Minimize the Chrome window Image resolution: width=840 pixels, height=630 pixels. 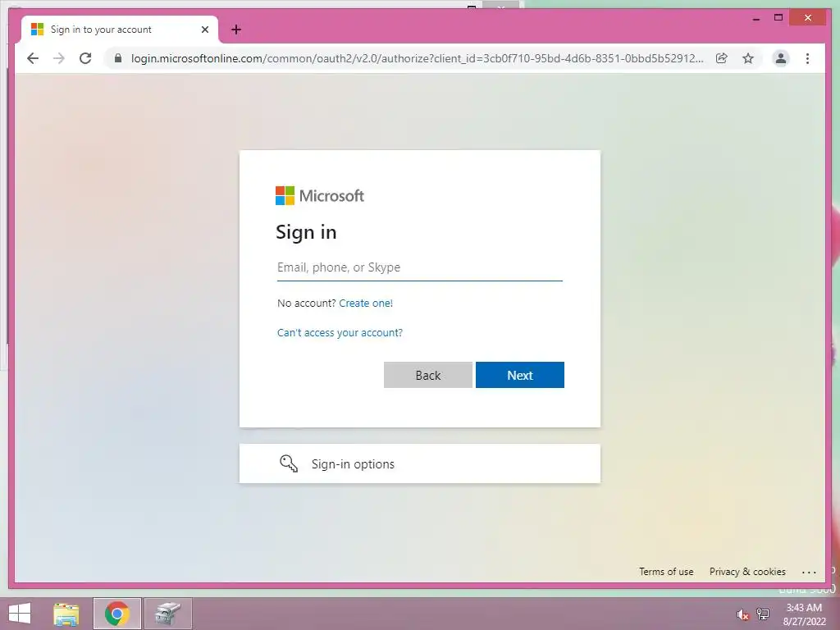pos(756,18)
